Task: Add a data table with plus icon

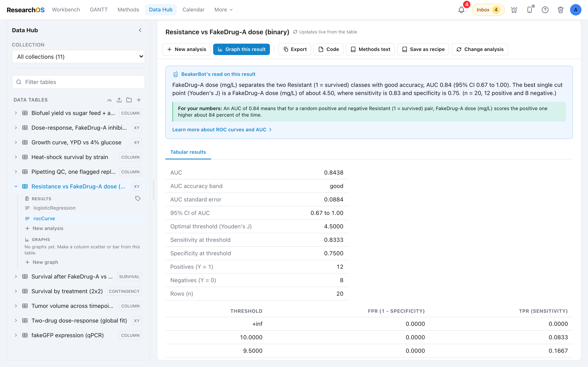Action: [x=139, y=100]
